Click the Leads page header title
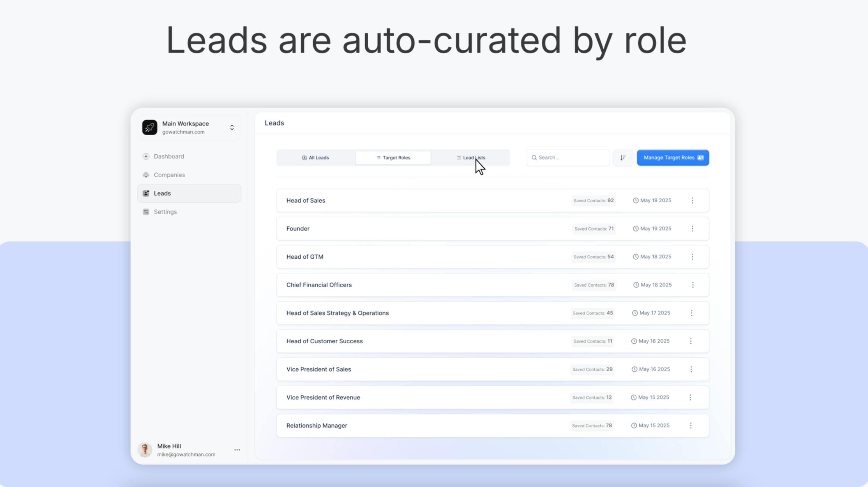This screenshot has width=868, height=487. point(274,123)
